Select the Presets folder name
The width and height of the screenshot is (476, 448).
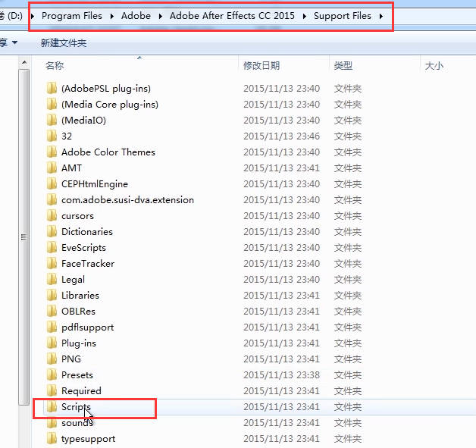pyautogui.click(x=77, y=375)
